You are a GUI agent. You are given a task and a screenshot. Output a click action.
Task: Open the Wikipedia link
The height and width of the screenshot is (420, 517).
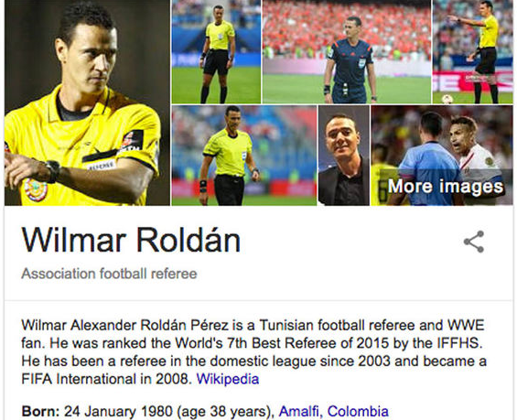point(228,379)
